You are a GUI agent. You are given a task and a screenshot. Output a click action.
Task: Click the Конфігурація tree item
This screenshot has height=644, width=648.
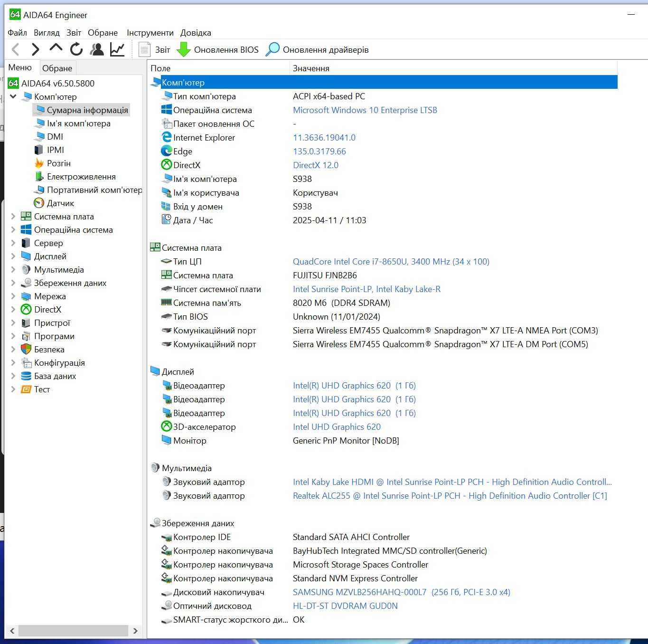(53, 362)
